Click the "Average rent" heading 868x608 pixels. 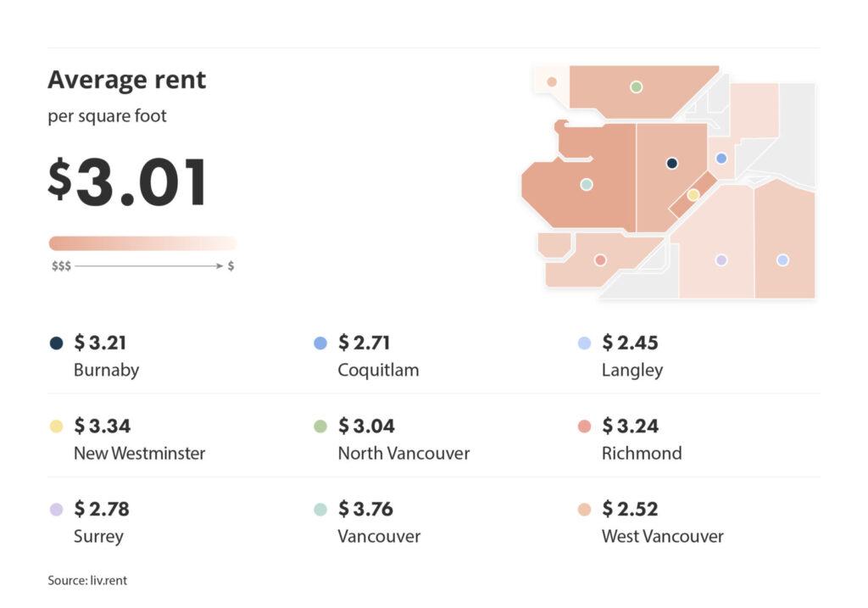coord(127,81)
